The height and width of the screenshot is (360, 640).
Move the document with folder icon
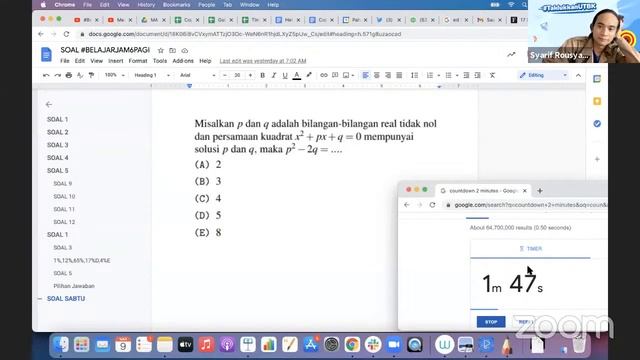pyautogui.click(x=173, y=51)
